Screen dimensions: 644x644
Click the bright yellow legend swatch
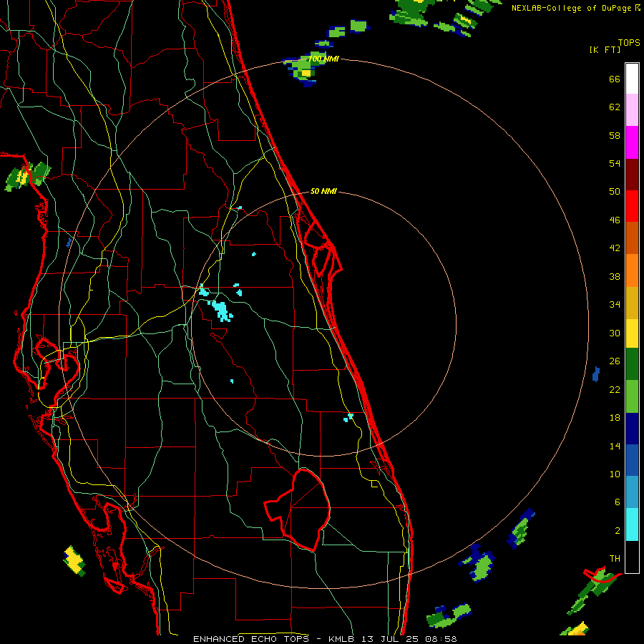tap(632, 333)
